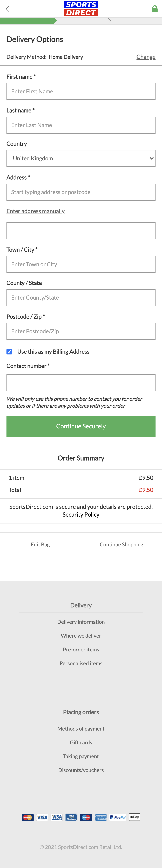Open the Security Policy link

(81, 515)
